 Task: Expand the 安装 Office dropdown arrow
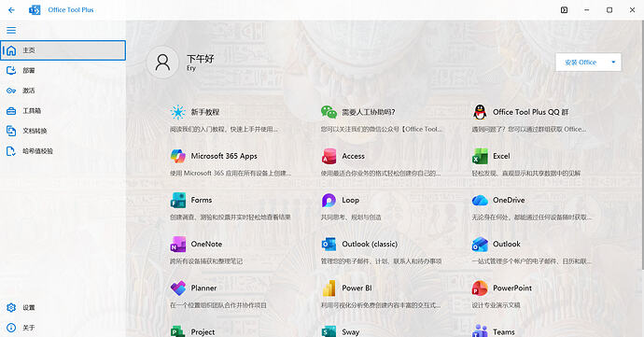point(613,63)
